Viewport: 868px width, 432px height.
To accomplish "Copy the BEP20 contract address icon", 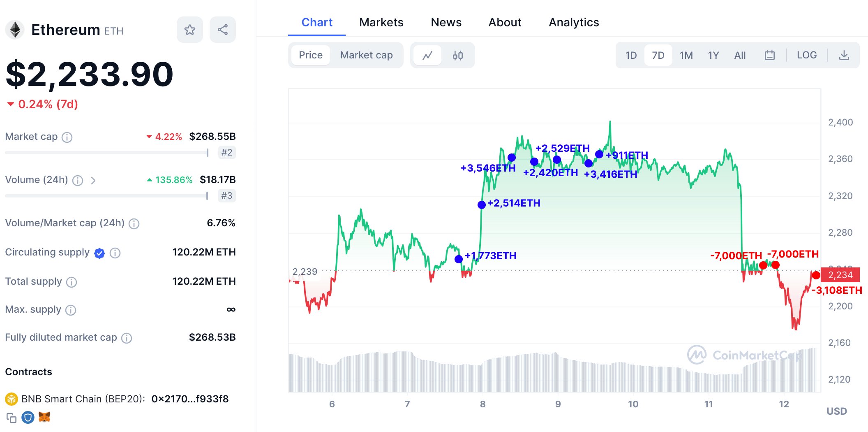I will tap(11, 418).
